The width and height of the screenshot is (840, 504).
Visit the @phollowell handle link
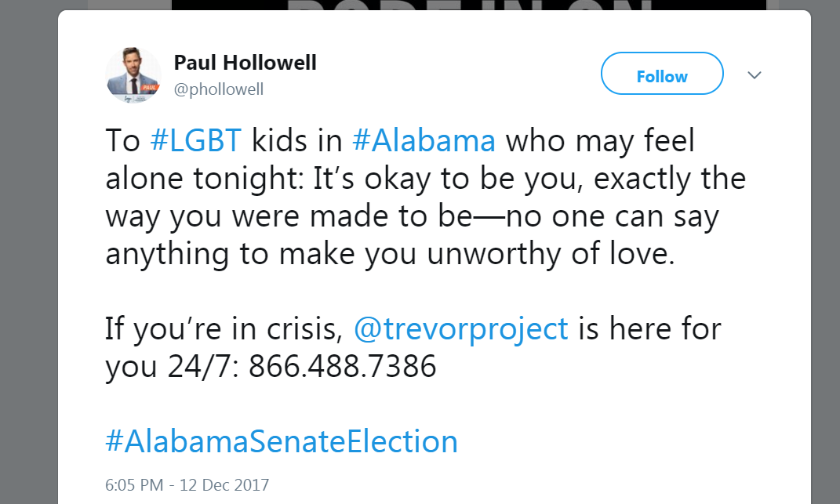click(x=219, y=89)
